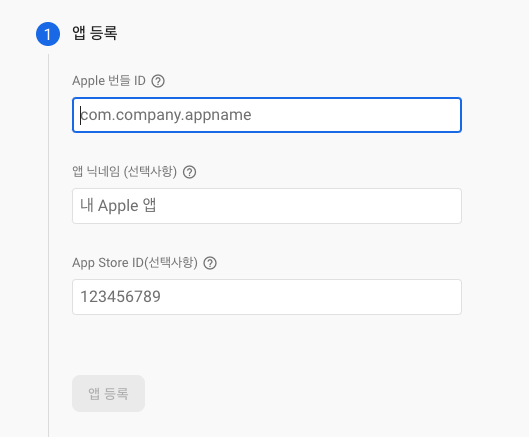The image size is (529, 437).
Task: Focus the Apple 번들 ID input field
Action: (x=267, y=115)
